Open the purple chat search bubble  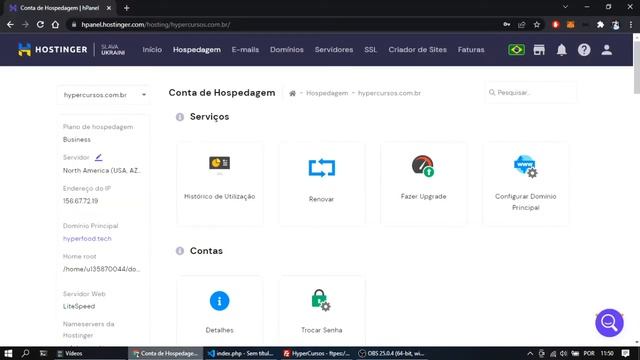(x=609, y=322)
